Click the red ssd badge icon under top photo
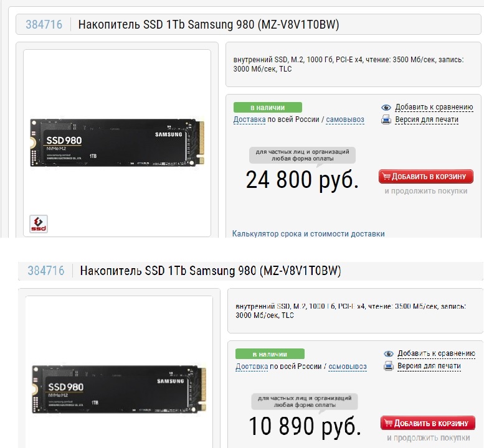 tap(39, 224)
